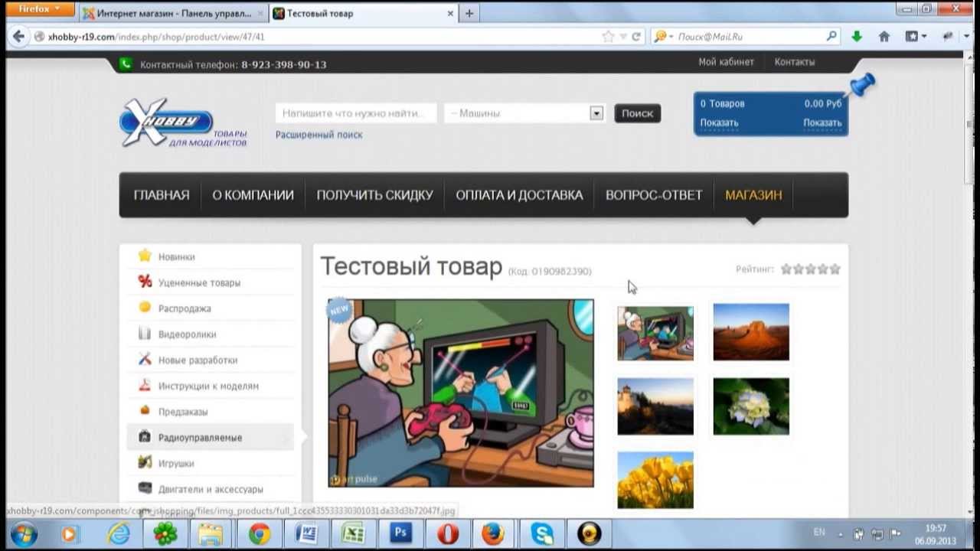Screen dimensions: 980x551
Task: Open the Игрушки category
Action: pos(176,463)
